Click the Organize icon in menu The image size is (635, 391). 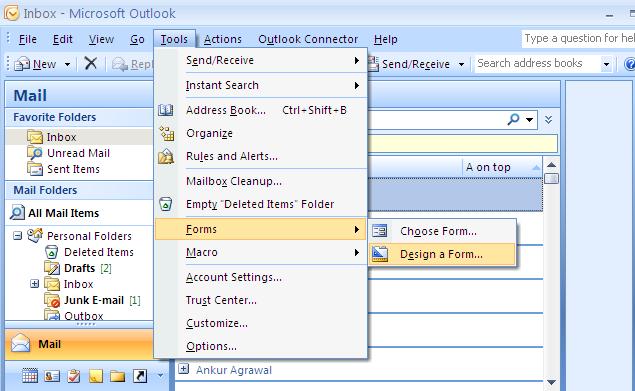coord(166,133)
